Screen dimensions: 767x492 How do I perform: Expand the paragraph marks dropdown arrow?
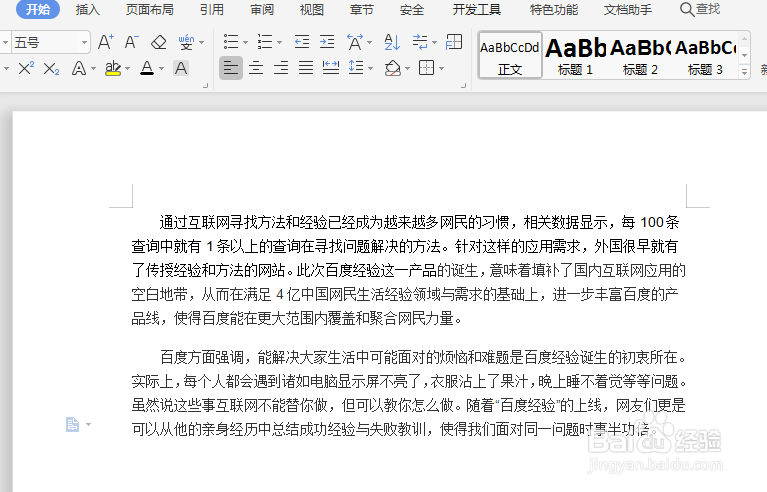434,43
